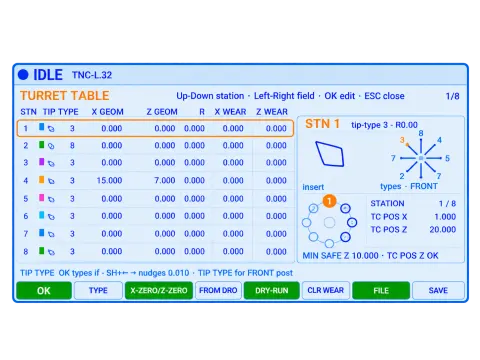Select station number 3 in the table
This screenshot has width=480, height=360.
26,163
